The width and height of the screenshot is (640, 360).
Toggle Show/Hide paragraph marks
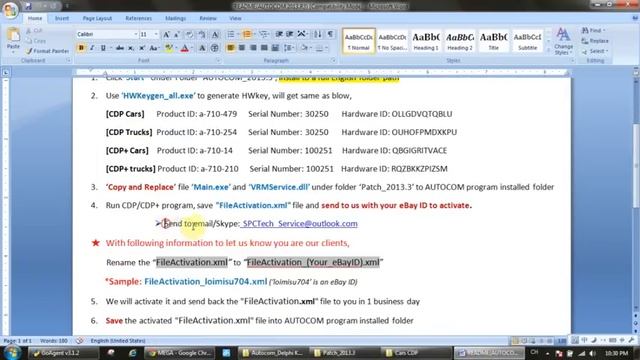pos(330,34)
